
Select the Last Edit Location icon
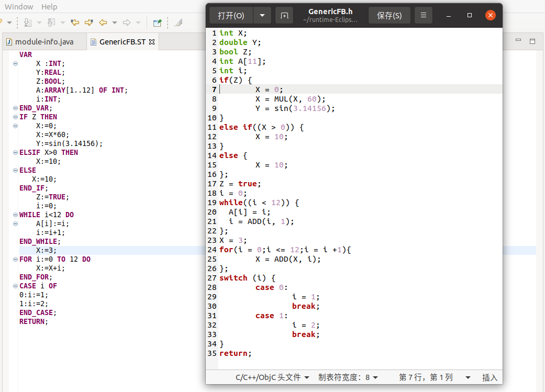(x=75, y=23)
